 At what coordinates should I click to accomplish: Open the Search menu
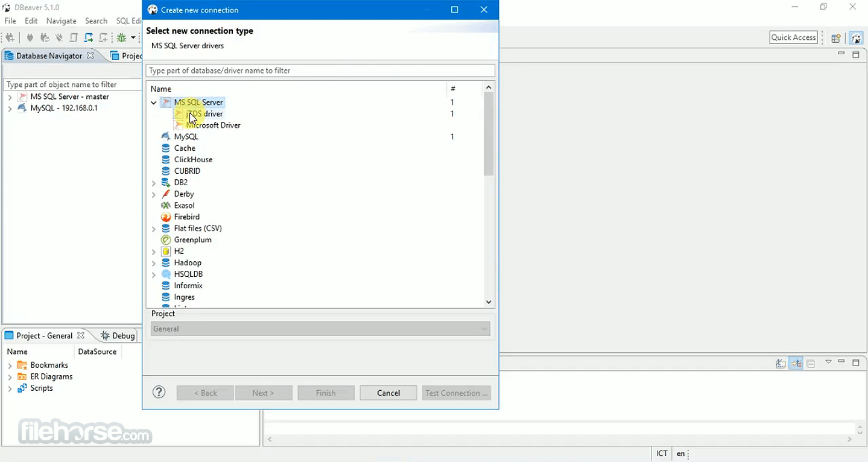click(96, 21)
